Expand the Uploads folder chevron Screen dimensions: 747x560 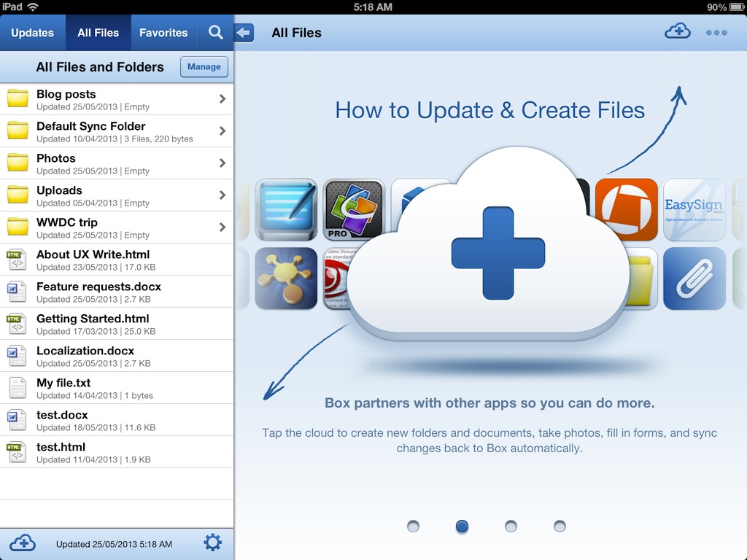click(x=222, y=195)
